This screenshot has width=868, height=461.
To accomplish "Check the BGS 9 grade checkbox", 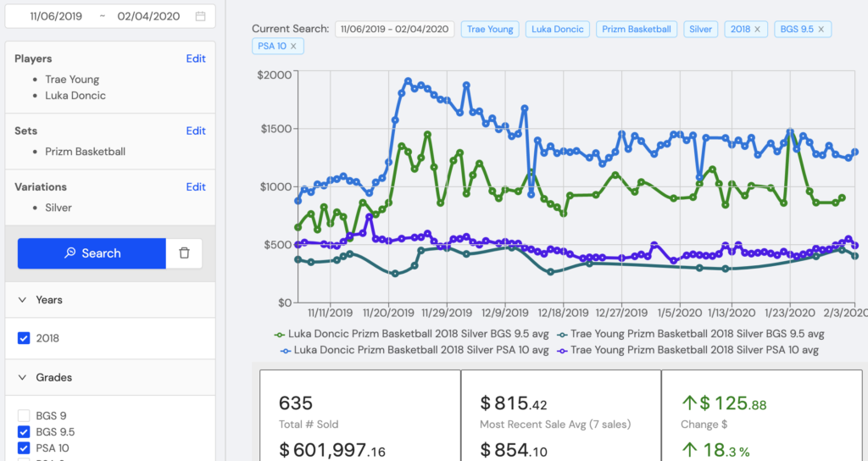I will pos(24,415).
